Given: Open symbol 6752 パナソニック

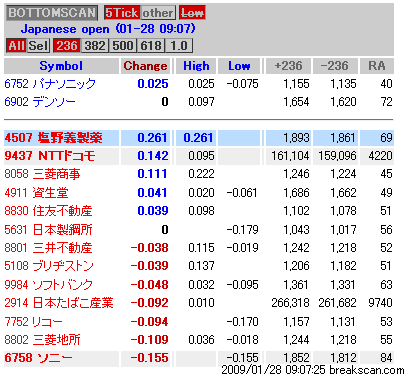Looking at the screenshot, I should pyautogui.click(x=50, y=84).
